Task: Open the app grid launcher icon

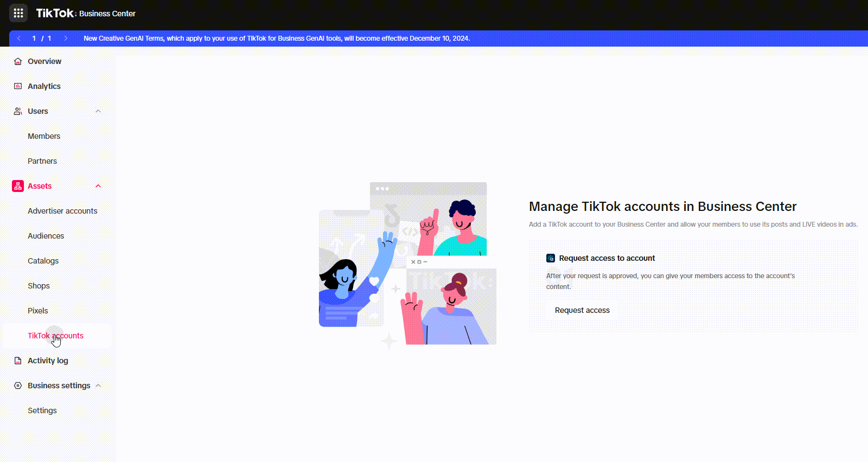Action: tap(18, 13)
